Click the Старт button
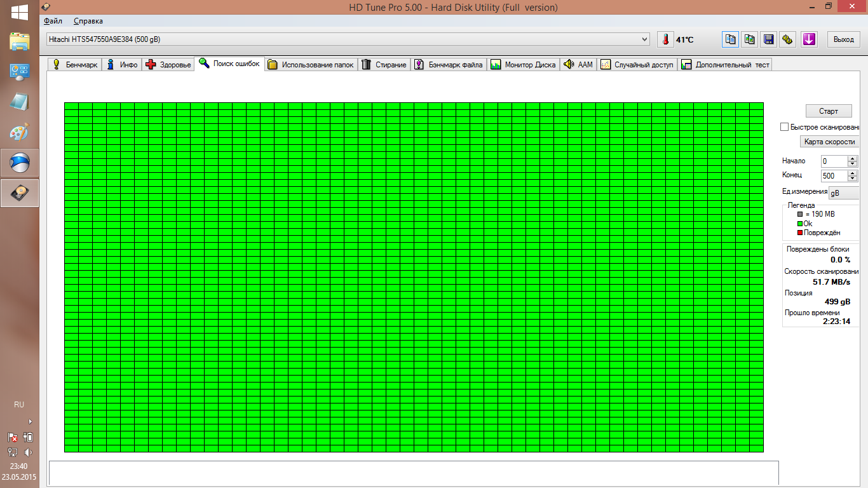 tap(829, 111)
